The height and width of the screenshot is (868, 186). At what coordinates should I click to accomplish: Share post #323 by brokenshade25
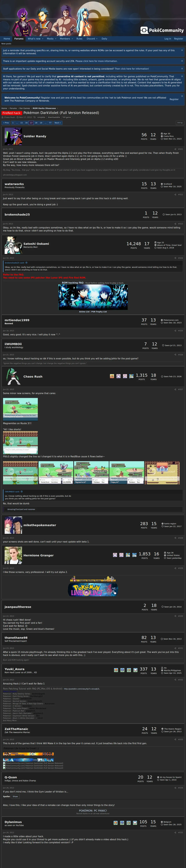[x=175, y=224]
